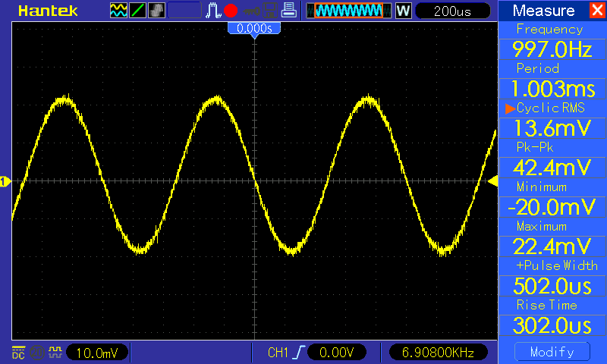
Task: Open the 200us timebase setting
Action: 452,11
